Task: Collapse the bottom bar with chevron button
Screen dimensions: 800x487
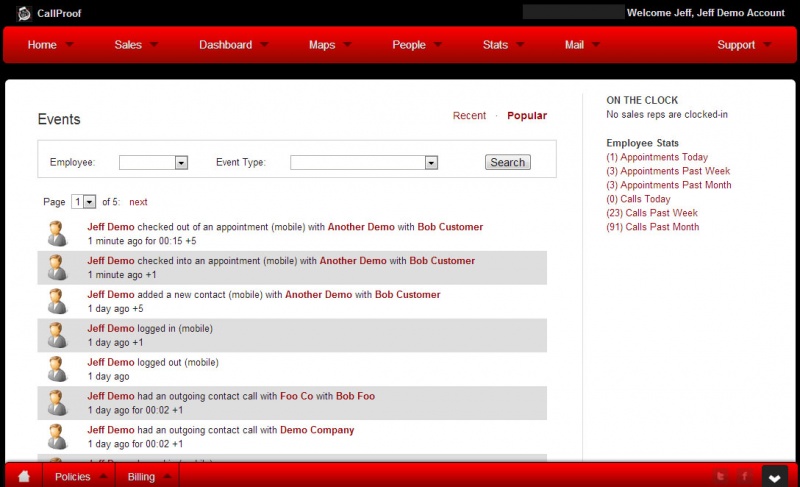Action: pos(775,476)
